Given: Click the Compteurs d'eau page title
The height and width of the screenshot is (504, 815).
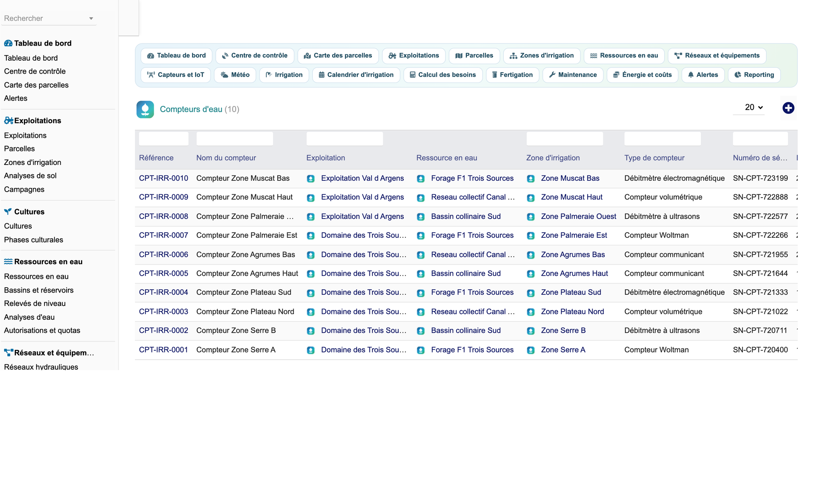Looking at the screenshot, I should (191, 109).
